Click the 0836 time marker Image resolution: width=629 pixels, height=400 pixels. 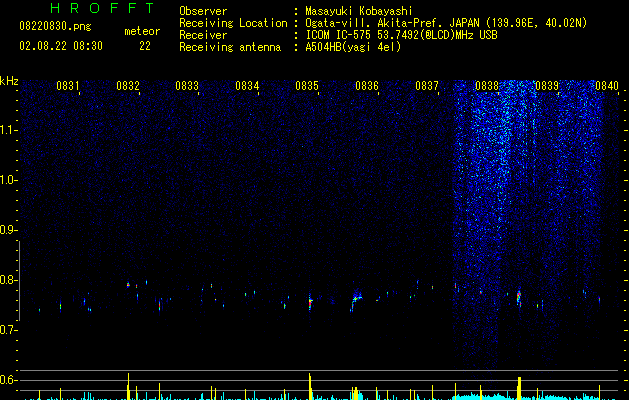[367, 86]
